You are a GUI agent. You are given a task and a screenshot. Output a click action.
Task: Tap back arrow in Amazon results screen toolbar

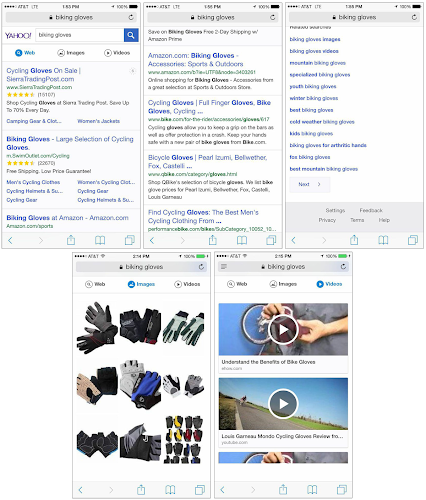click(x=152, y=240)
